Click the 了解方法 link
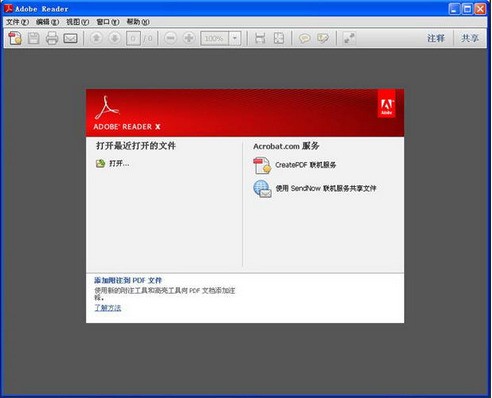The width and height of the screenshot is (492, 398). click(108, 308)
